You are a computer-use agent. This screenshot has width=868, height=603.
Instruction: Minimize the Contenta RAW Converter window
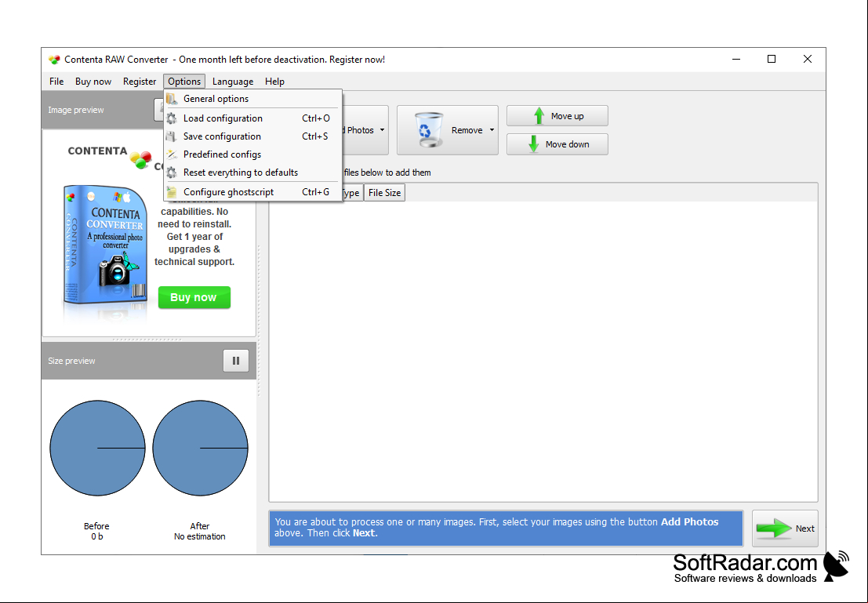click(x=736, y=60)
